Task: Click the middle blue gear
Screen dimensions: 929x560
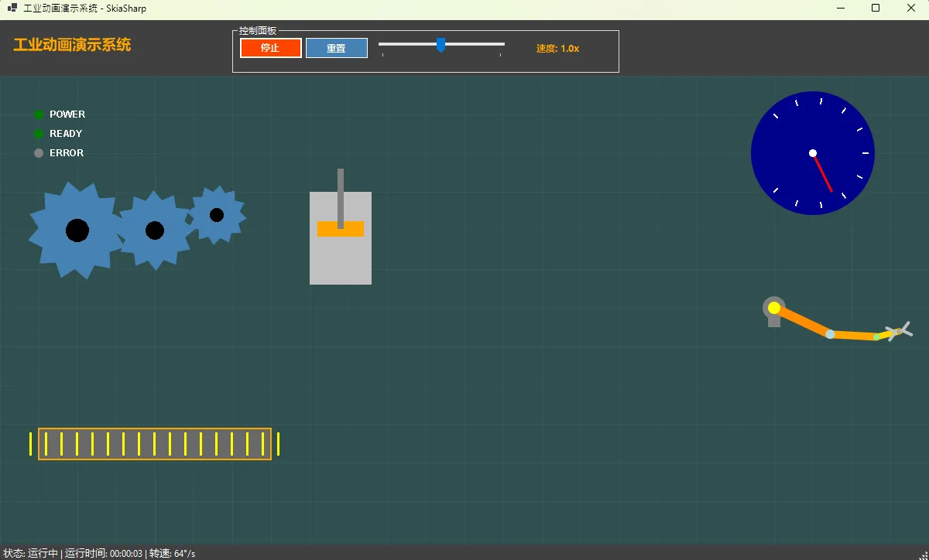Action: [155, 230]
